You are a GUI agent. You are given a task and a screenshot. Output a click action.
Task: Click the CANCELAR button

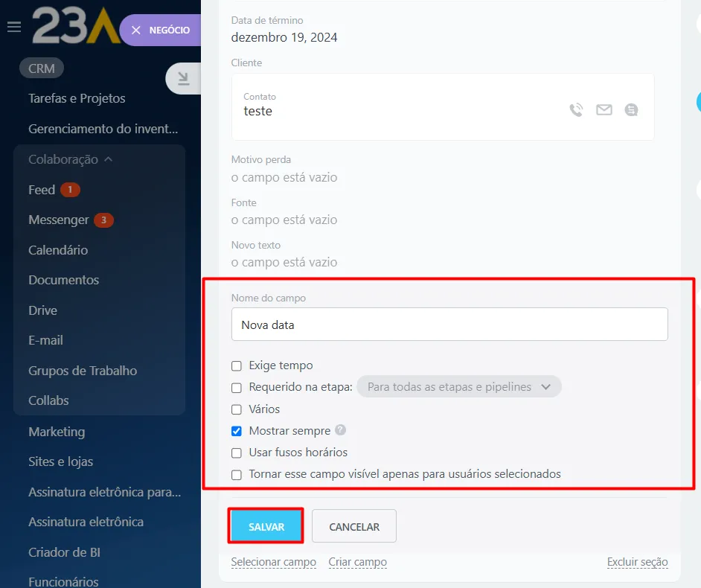click(x=354, y=526)
